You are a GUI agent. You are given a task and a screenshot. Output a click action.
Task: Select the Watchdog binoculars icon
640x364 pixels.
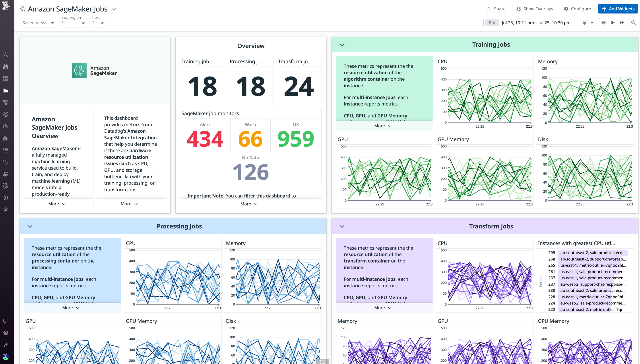[x=6, y=67]
